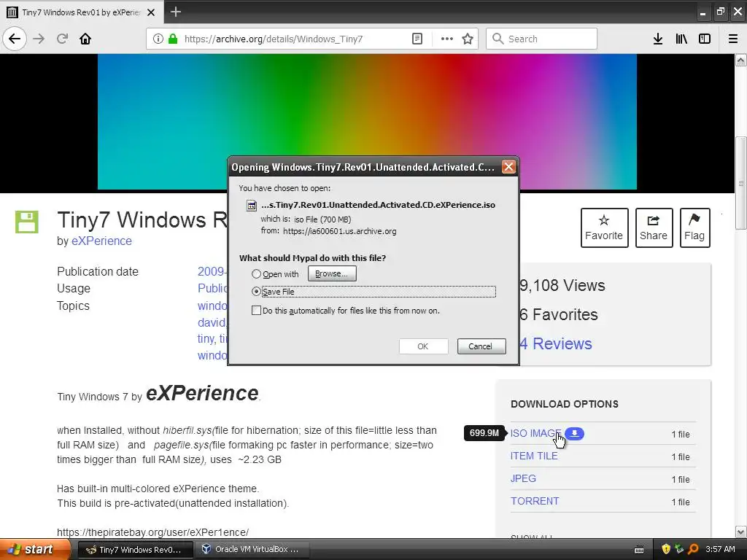Click the page scrollbar down arrow
This screenshot has height=560, width=747.
(x=741, y=532)
